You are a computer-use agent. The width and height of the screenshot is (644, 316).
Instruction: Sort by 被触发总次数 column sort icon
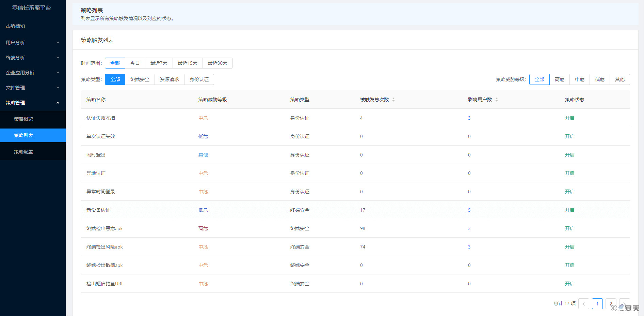click(x=393, y=100)
